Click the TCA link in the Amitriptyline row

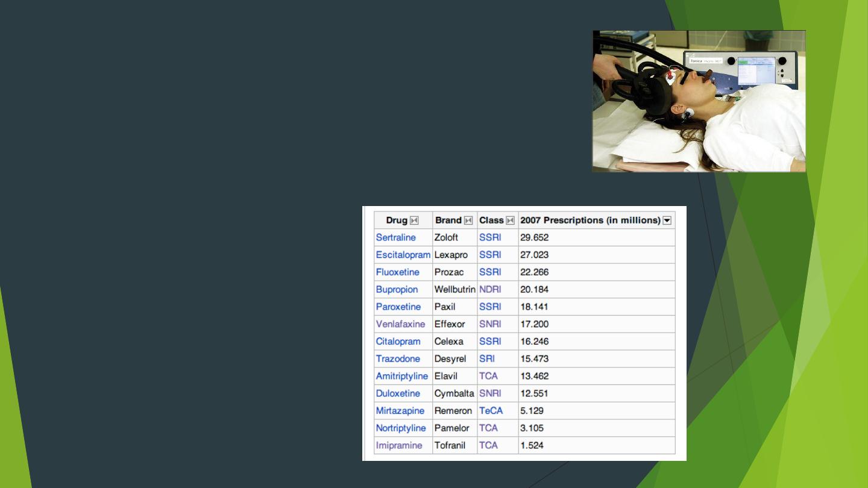pos(488,377)
